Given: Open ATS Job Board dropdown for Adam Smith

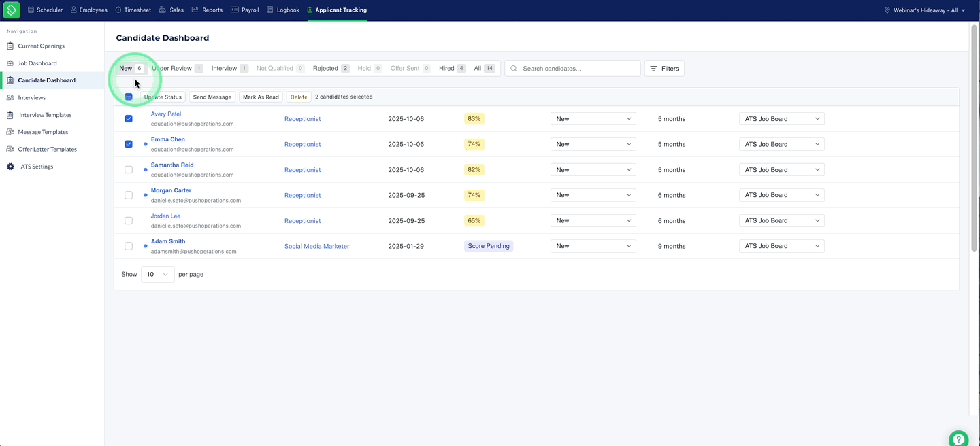Looking at the screenshot, I should coord(781,246).
